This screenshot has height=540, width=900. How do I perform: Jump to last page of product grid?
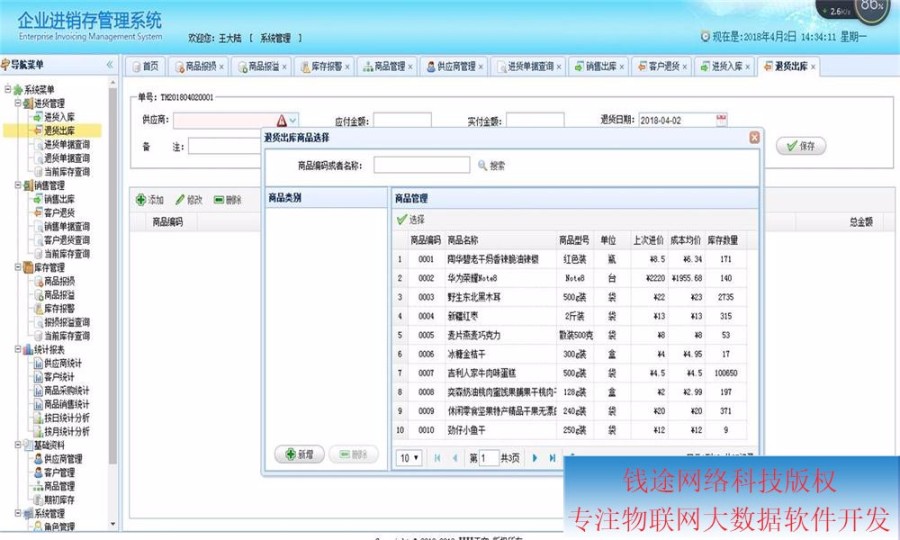552,458
